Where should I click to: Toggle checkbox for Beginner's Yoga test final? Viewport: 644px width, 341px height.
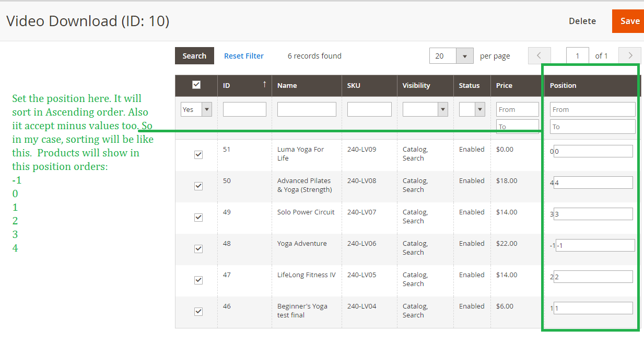tap(198, 312)
